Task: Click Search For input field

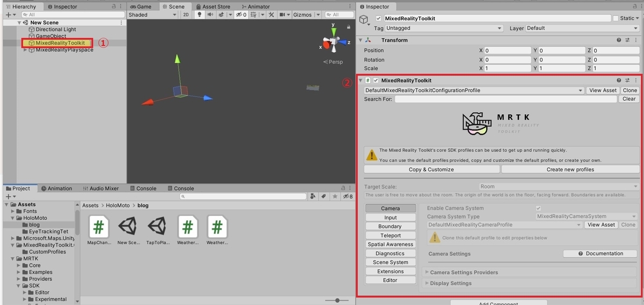Action: pyautogui.click(x=507, y=99)
